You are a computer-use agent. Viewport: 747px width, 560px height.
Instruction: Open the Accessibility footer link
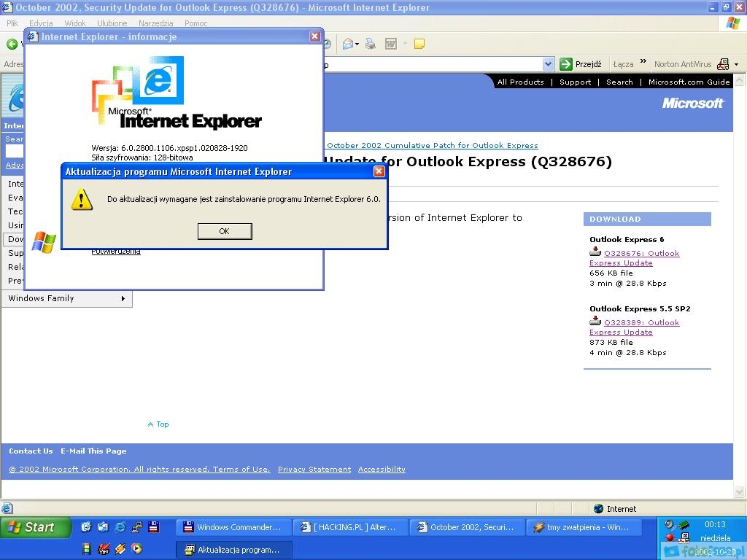coord(382,469)
